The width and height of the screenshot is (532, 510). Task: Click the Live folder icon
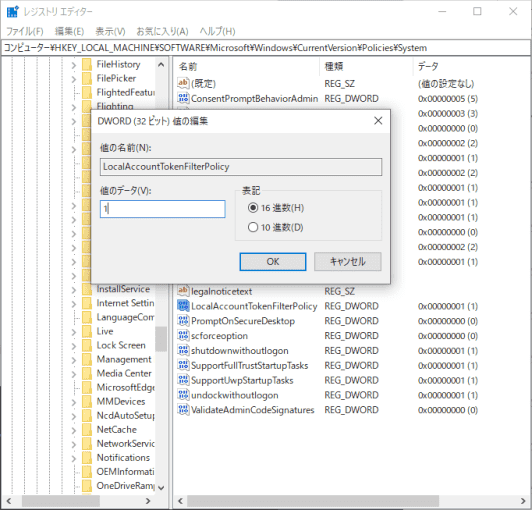(87, 331)
